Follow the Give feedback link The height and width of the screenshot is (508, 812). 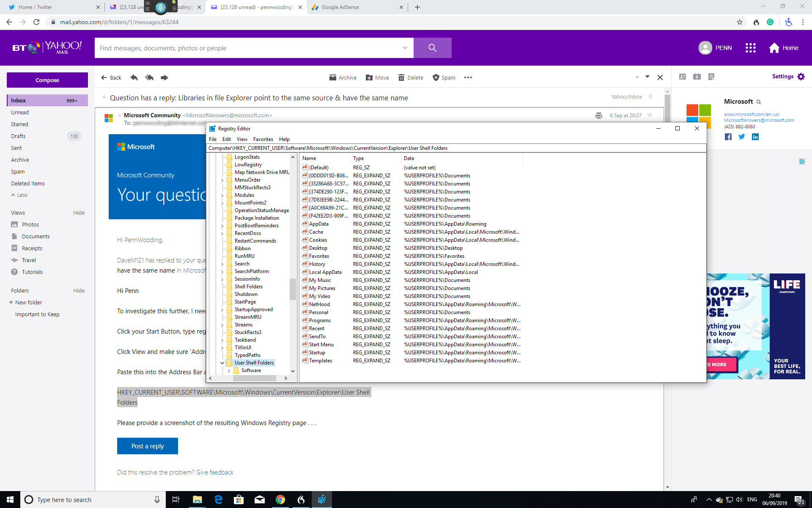(x=215, y=472)
